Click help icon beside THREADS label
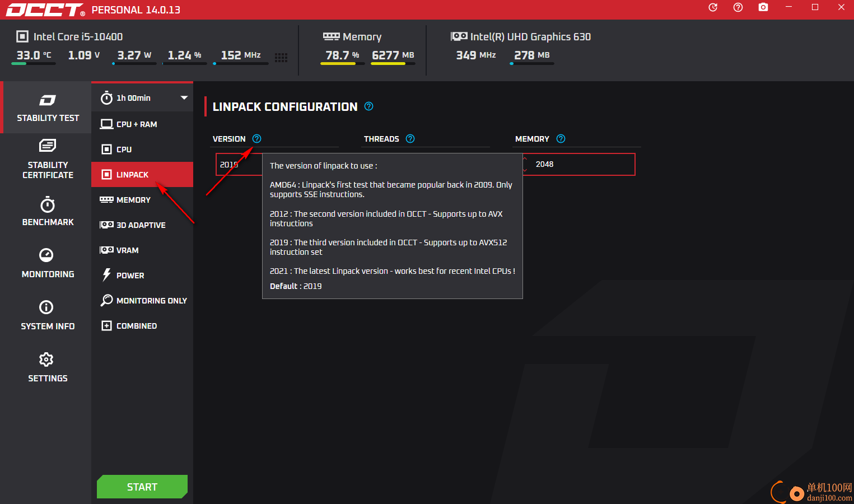 410,139
